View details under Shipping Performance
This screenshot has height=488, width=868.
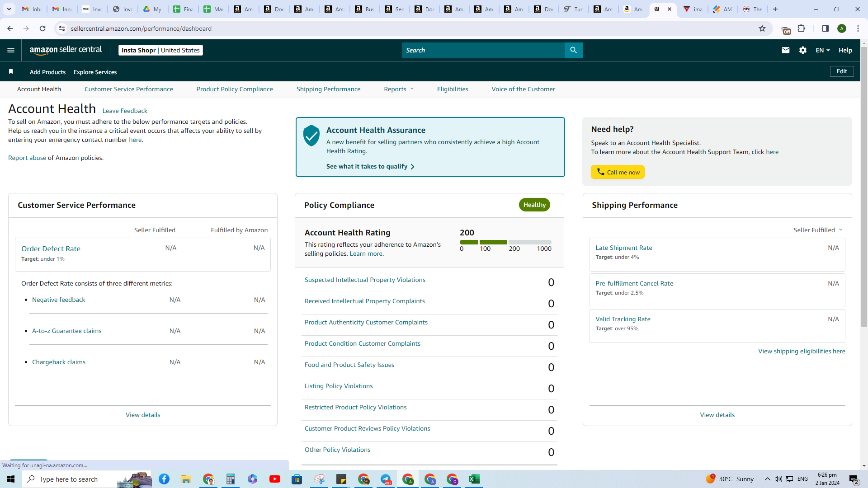(x=717, y=415)
